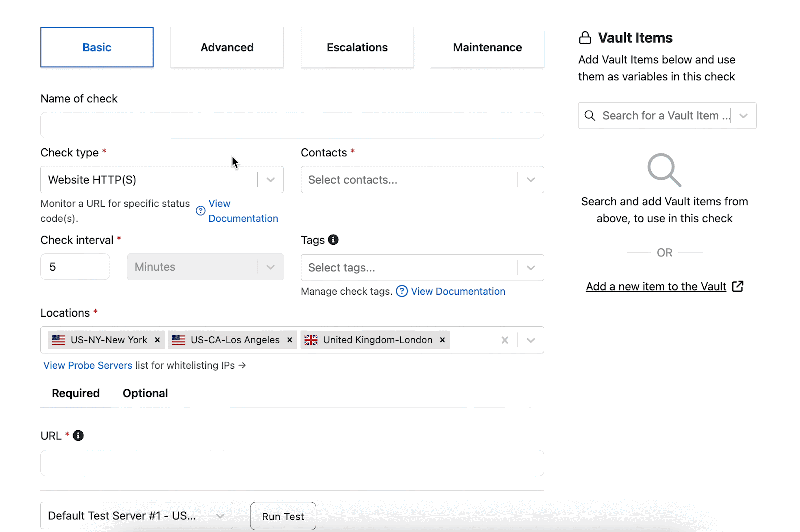Select the Optional sub-tab
The image size is (800, 532).
point(145,393)
